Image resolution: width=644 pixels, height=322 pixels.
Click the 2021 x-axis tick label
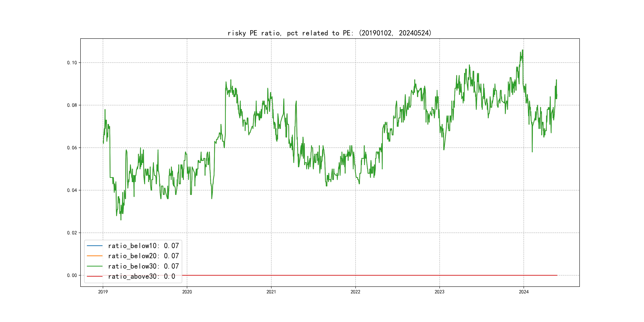tap(271, 292)
